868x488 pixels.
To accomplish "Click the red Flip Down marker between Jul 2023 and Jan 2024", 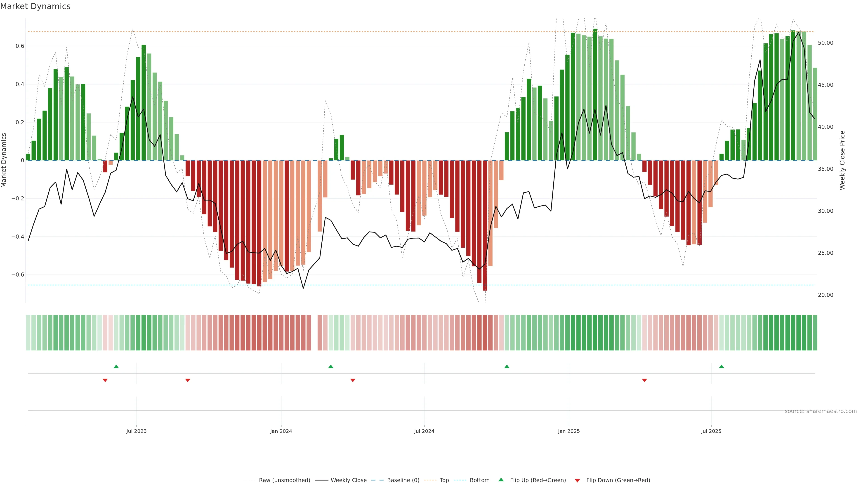I will 188,380.
